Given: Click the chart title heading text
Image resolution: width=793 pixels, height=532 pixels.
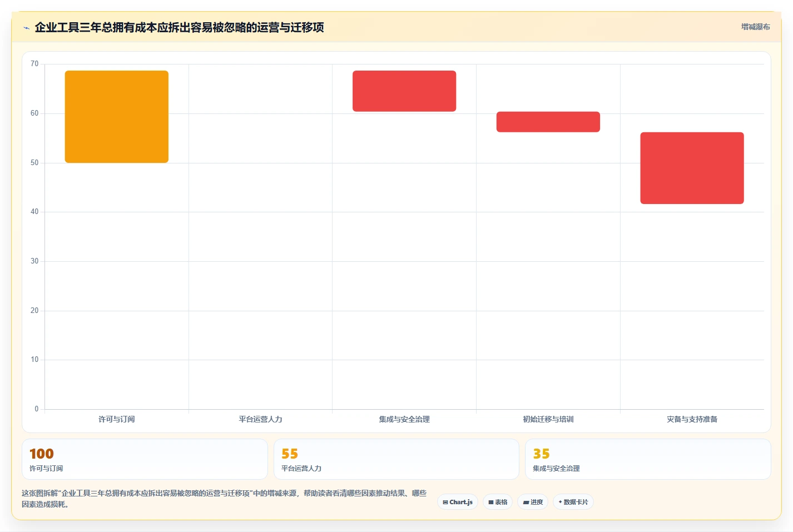Looking at the screenshot, I should 179,27.
